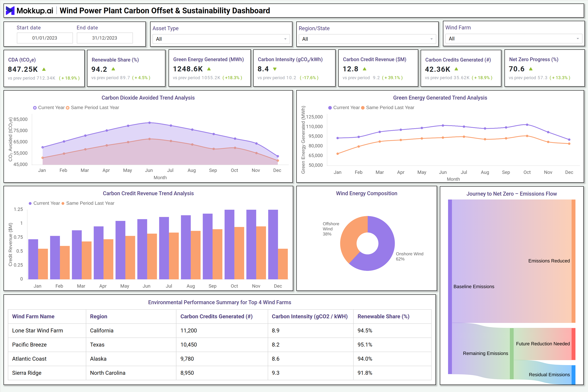Screen dimensions: 588x392
Task: Open the Asset Type dropdown
Action: tap(221, 39)
